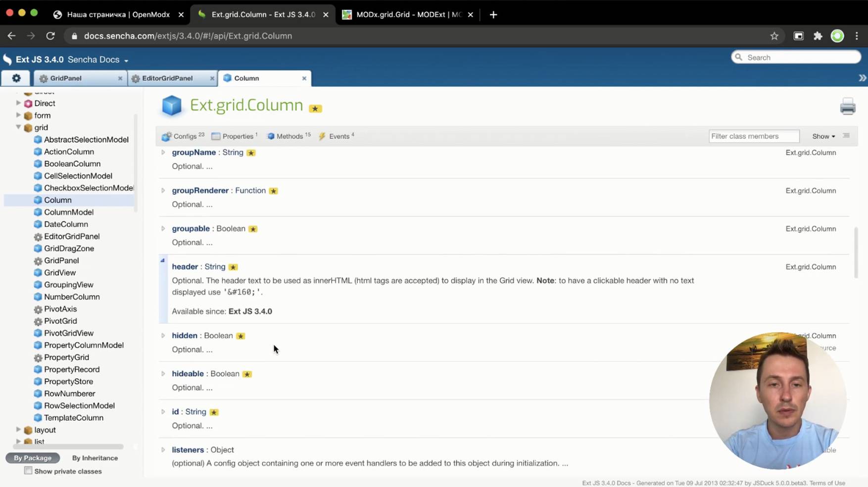Open the Show dropdown menu
Viewport: 868px width, 487px height.
tap(823, 136)
